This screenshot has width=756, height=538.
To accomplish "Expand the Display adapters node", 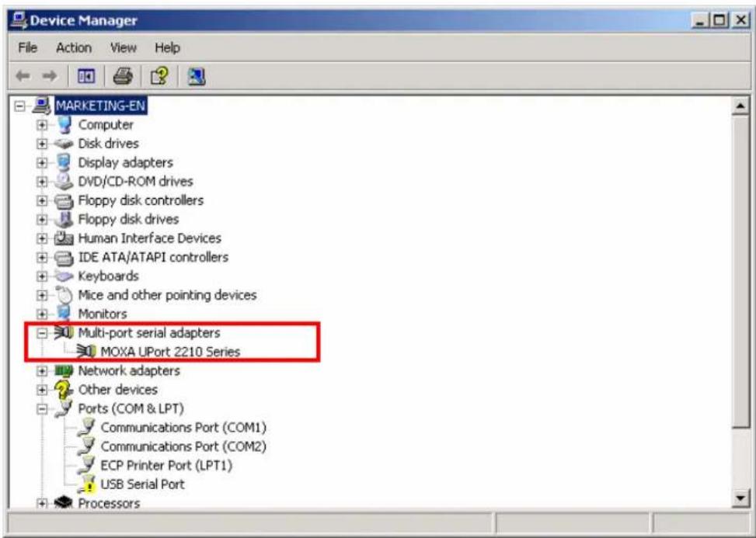I will (x=43, y=162).
